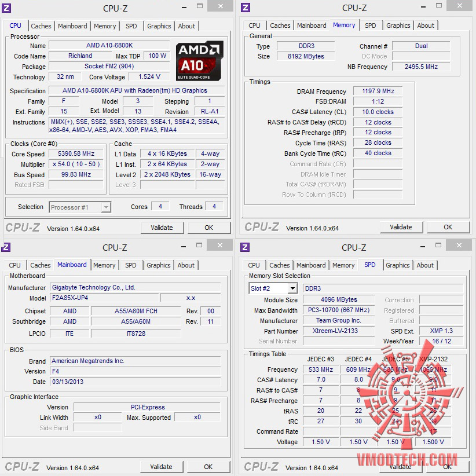Open the Memory tab in the CPU window
The width and height of the screenshot is (476, 476).
point(105,26)
